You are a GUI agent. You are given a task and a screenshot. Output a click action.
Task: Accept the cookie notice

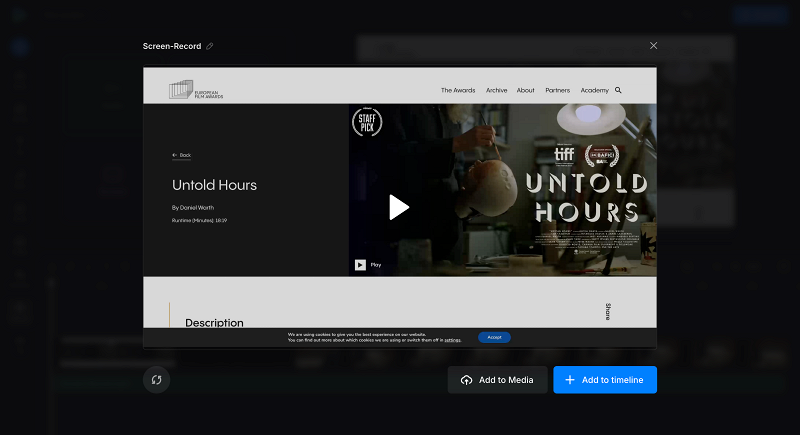494,337
